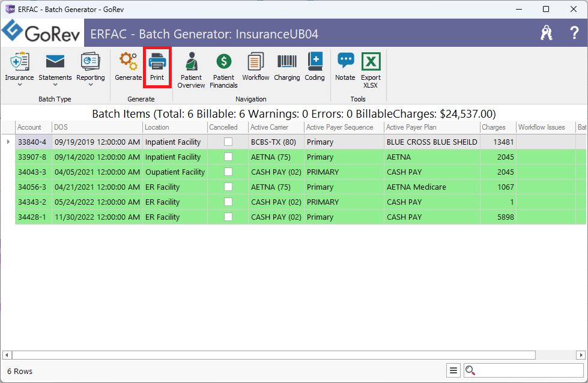Screen dimensions: 588x383
Task: Open Patient Overview
Action: pyautogui.click(x=191, y=70)
